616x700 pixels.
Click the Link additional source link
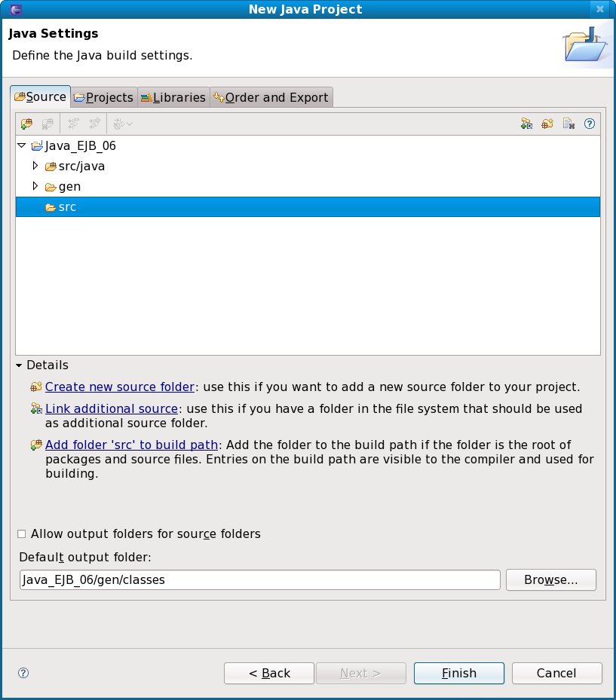coord(111,408)
